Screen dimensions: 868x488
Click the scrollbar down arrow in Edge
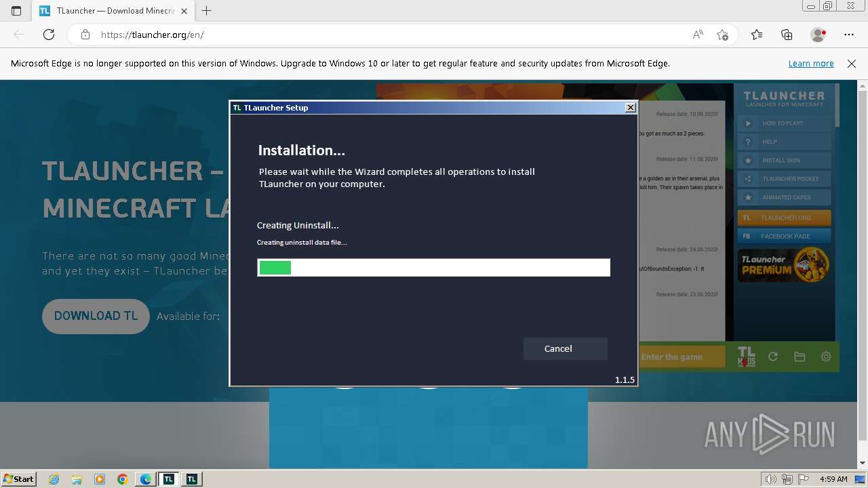point(863,463)
